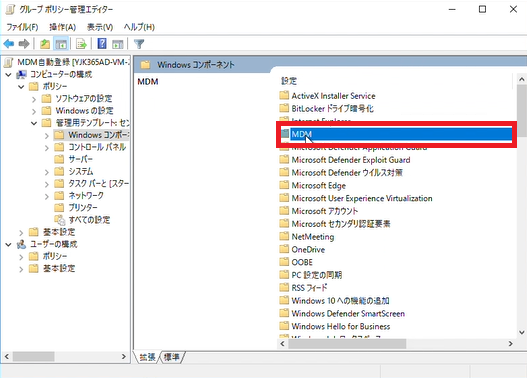Click the list horizontal scrollbar left arrow
527x378 pixels.
click(283, 344)
